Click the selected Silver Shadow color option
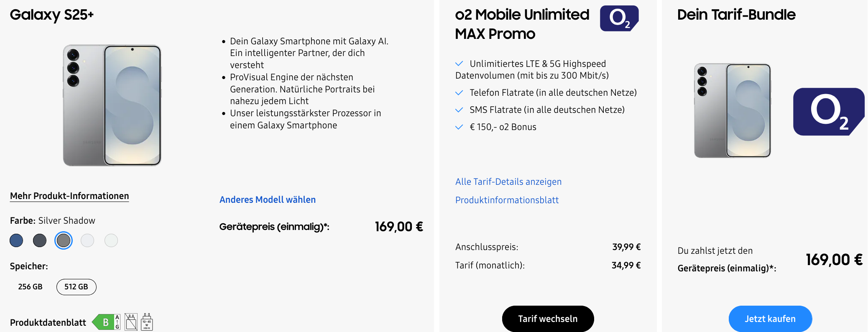The height and width of the screenshot is (332, 868). pyautogui.click(x=64, y=240)
